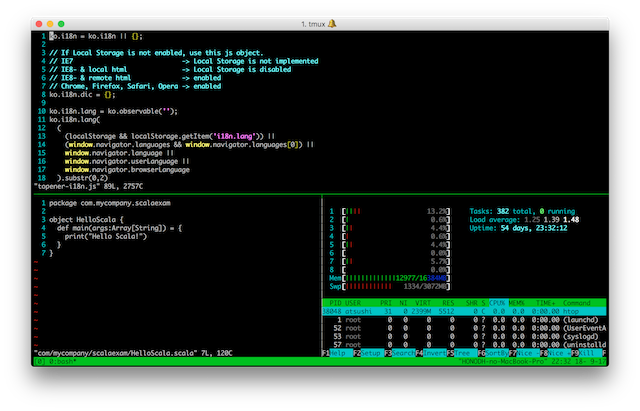Screen dimensions: 640x411
Task: Open F2 Setup in htop
Action: 368,353
